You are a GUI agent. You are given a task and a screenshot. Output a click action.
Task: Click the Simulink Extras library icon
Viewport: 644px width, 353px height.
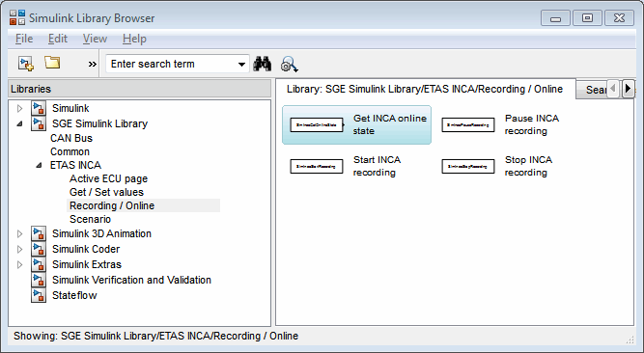tap(39, 264)
